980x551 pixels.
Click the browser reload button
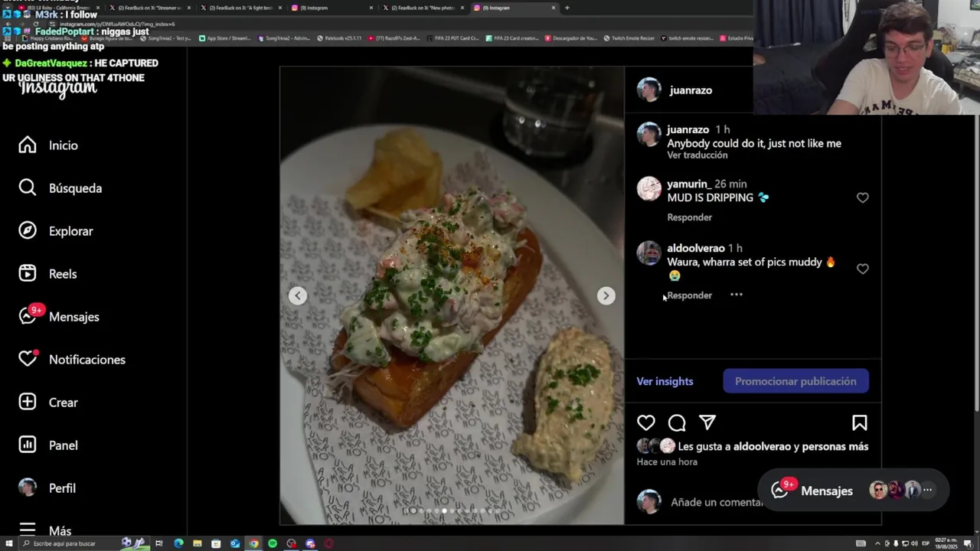point(36,24)
